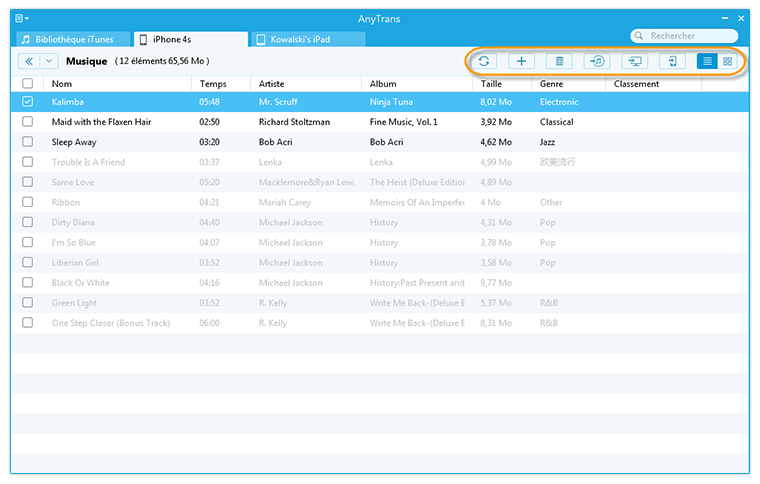Check the Black Or White checkbox
Image resolution: width=760 pixels, height=484 pixels.
pos(28,282)
